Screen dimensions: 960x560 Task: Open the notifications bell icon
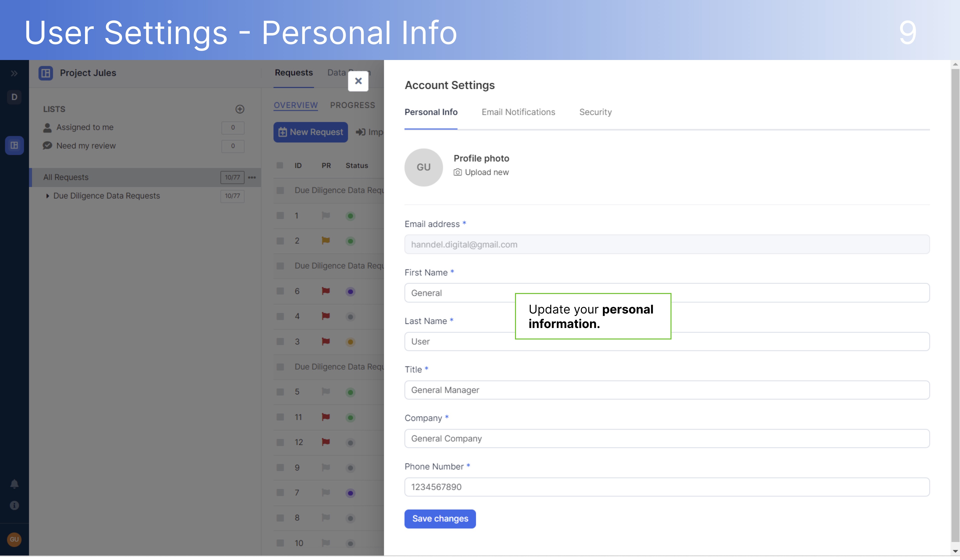(14, 484)
